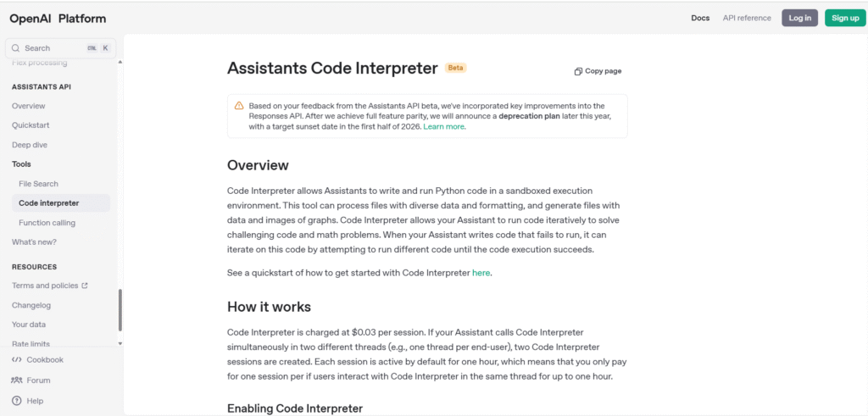Open the Learn more link
Screen dimensions: 868x416
[x=444, y=127]
